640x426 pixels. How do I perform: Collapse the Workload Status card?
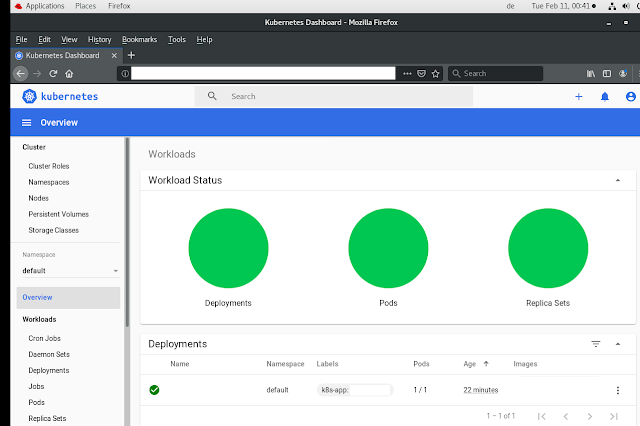(x=618, y=180)
